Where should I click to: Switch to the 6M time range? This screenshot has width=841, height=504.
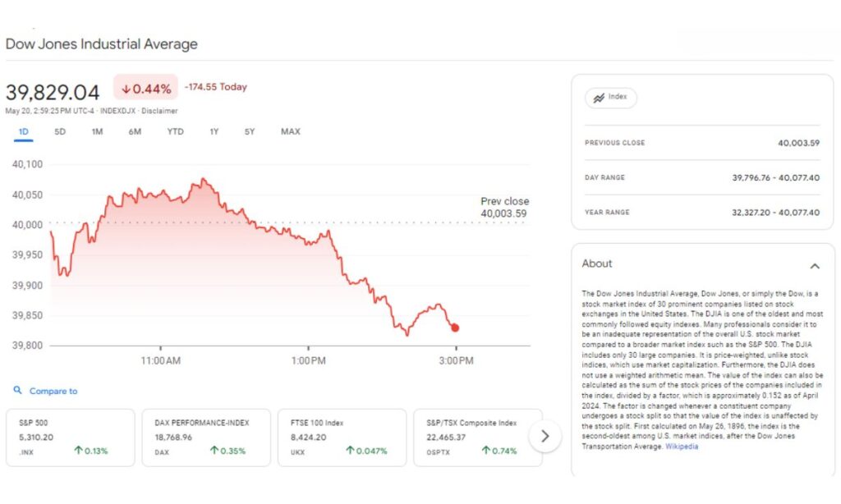pos(136,131)
